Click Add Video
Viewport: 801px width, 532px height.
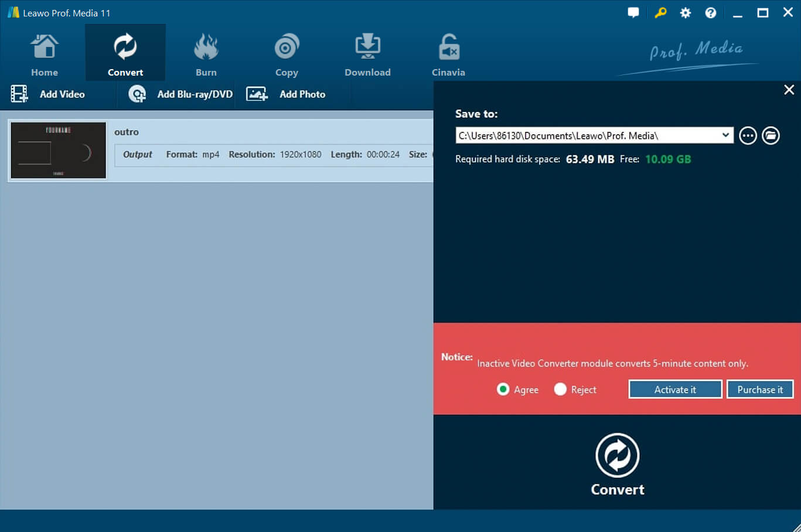tap(50, 94)
